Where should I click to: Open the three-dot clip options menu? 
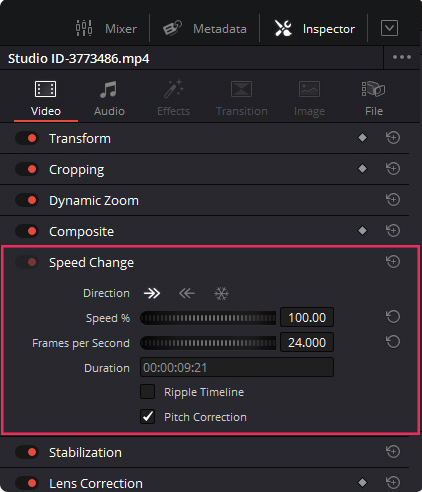click(402, 57)
